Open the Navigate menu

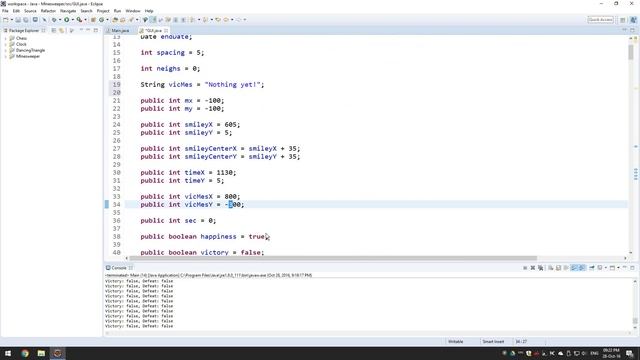[68, 11]
